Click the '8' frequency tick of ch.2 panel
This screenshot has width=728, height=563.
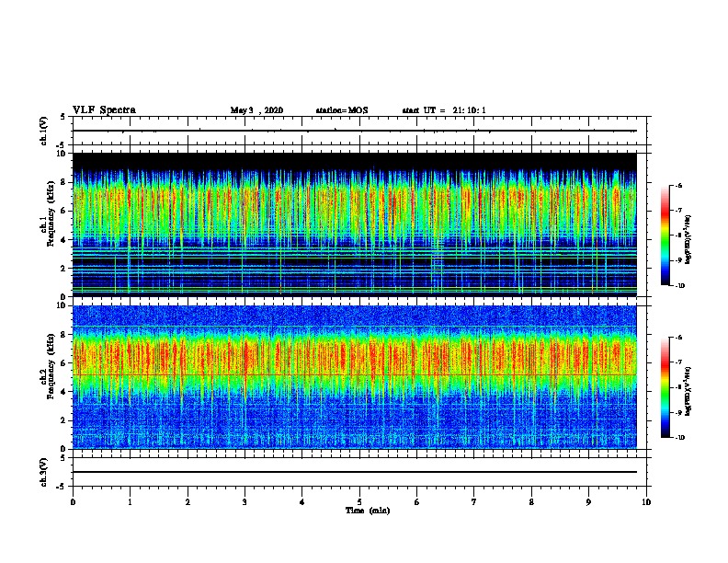pos(63,335)
